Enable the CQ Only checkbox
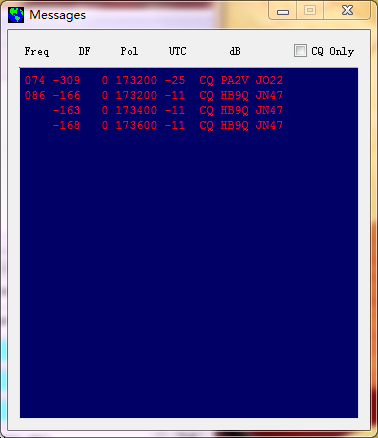Screen dimensions: 378x438 click(x=300, y=51)
